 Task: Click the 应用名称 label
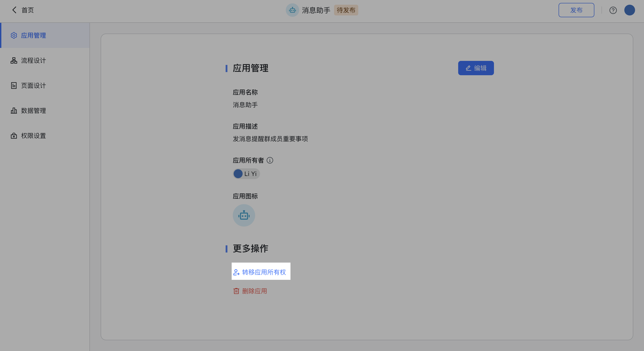tap(245, 92)
